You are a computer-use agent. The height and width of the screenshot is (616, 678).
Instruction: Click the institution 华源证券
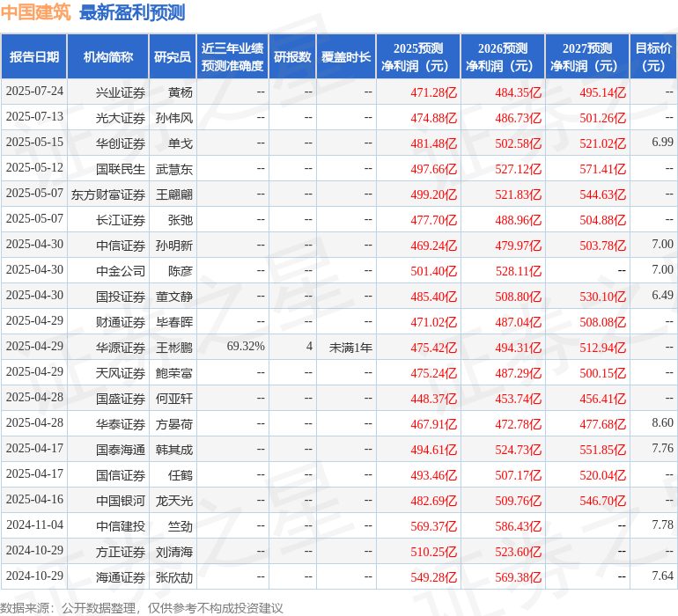click(x=121, y=348)
